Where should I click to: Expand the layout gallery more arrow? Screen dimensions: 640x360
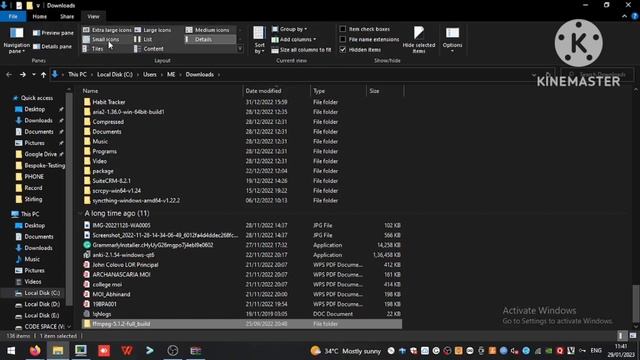[x=240, y=49]
